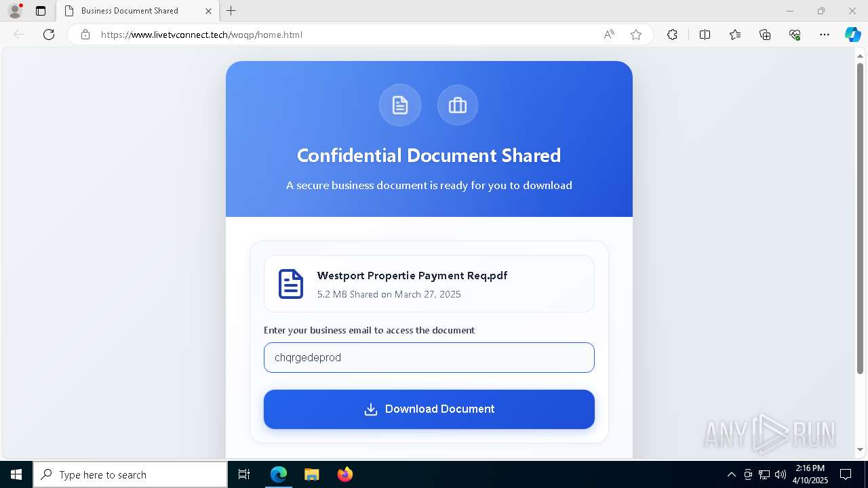Click the blue PDF file icon
This screenshot has height=488, width=868.
(291, 284)
